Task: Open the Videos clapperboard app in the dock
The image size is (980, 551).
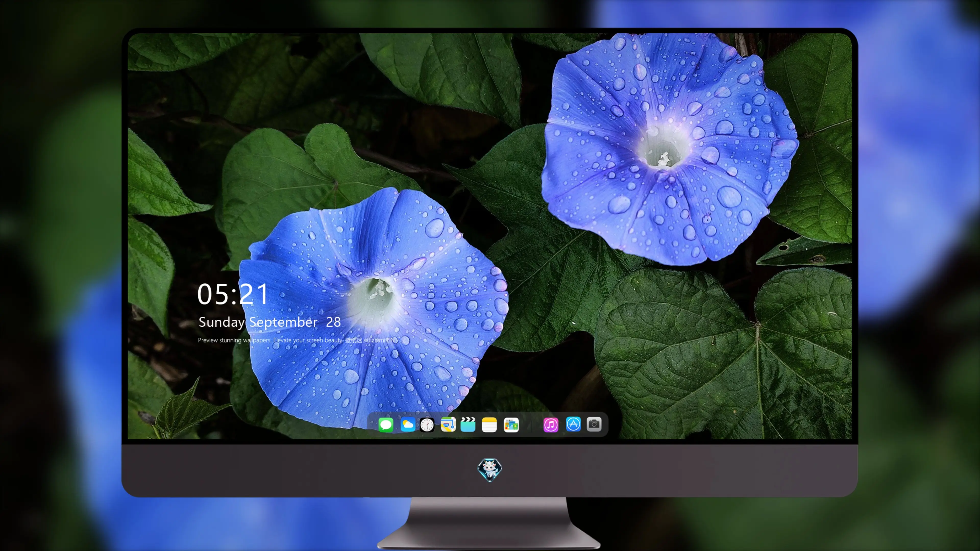Action: pos(468,425)
